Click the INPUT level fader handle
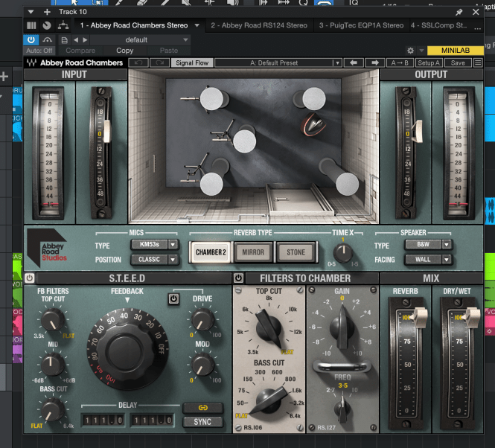The image size is (495, 448). [x=106, y=131]
